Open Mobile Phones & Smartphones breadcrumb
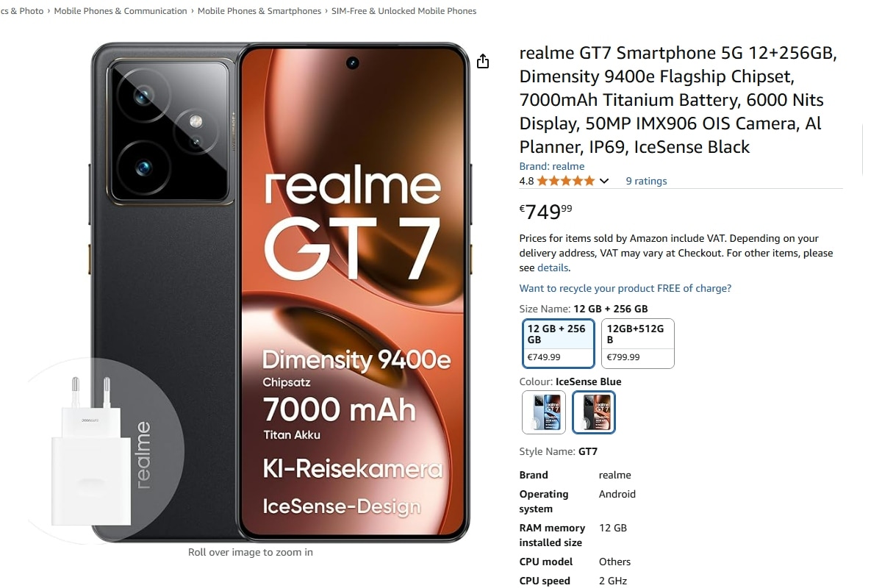The height and width of the screenshot is (588, 882). click(259, 11)
